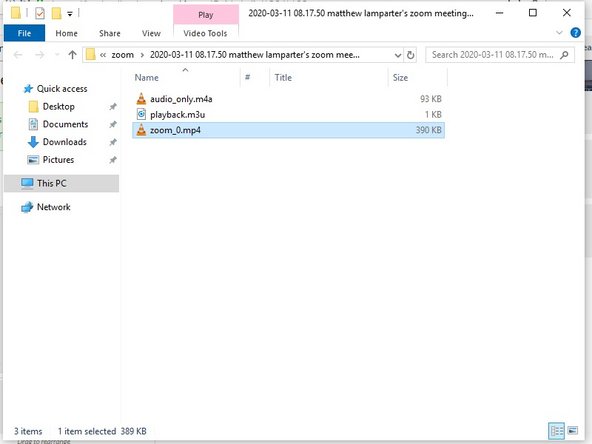Image resolution: width=592 pixels, height=444 pixels.
Task: Click the Properties quick access icon
Action: tap(40, 14)
